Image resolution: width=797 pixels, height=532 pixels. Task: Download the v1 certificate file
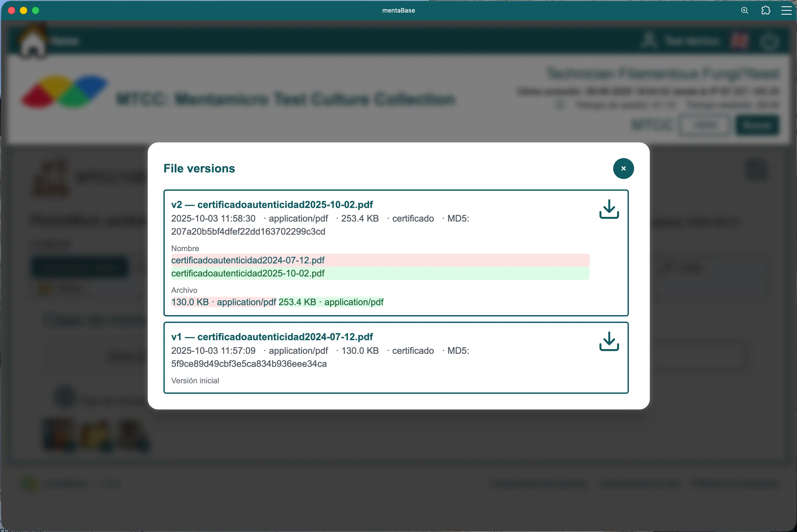point(609,341)
